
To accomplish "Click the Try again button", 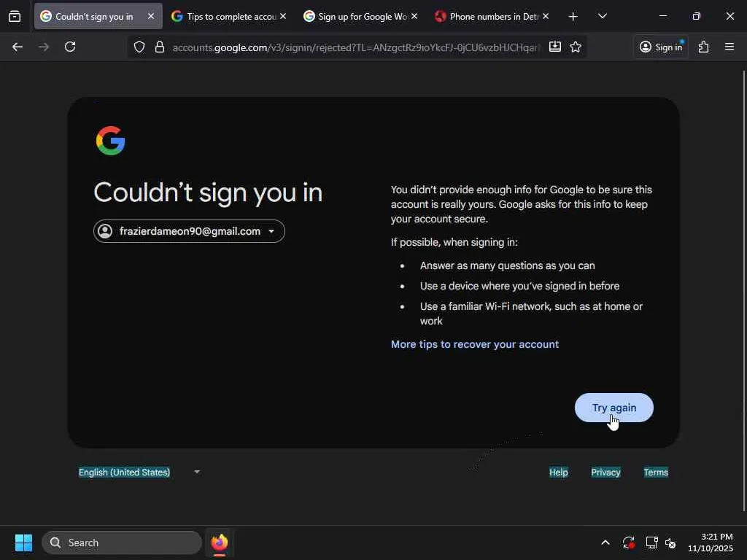I will [x=614, y=408].
